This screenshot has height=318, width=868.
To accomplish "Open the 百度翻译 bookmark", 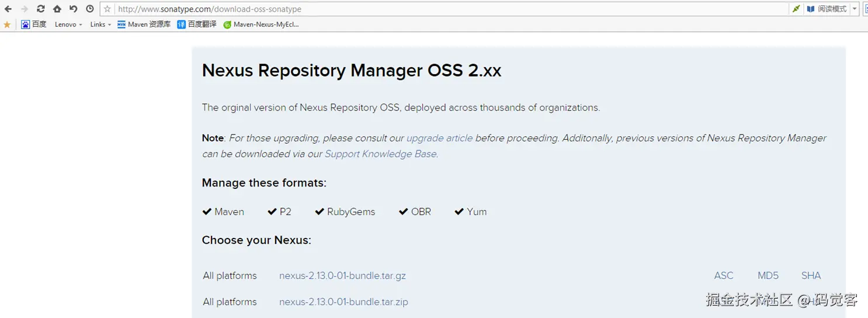I will [x=197, y=25].
